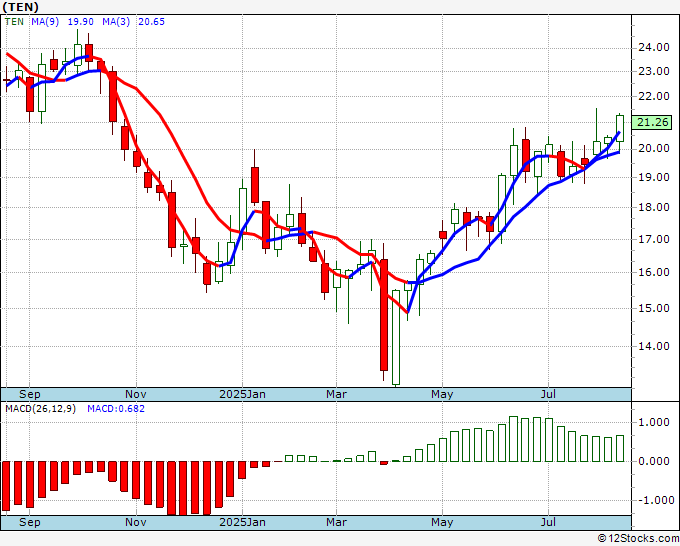This screenshot has height=546, width=680.
Task: Click the 0.000 MACD axis label
Action: 654,461
